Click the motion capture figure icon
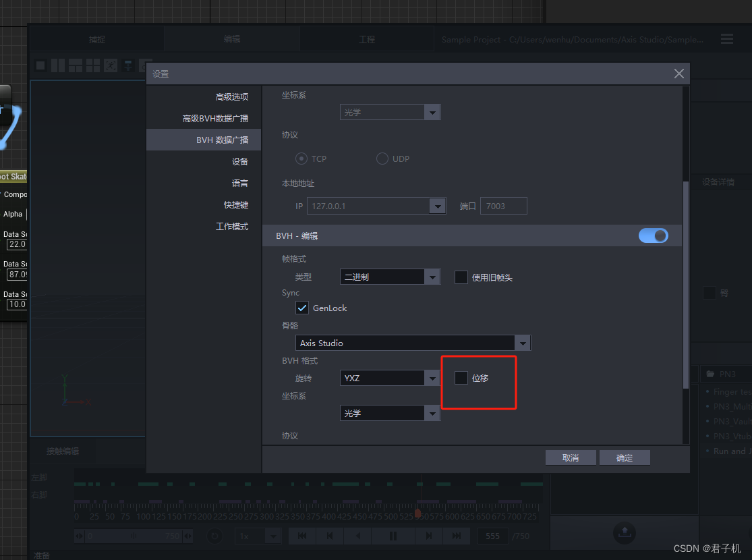Viewport: 752px width, 560px height. (111, 65)
